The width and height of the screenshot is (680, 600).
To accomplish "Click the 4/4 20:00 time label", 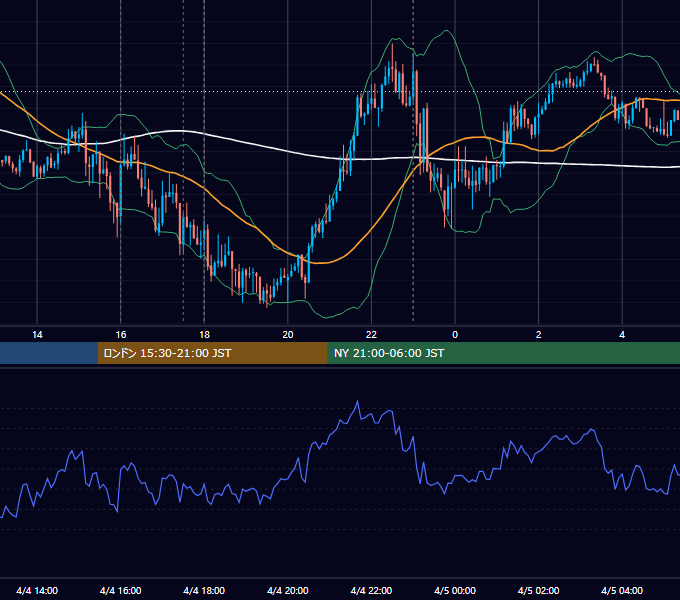I will click(288, 591).
